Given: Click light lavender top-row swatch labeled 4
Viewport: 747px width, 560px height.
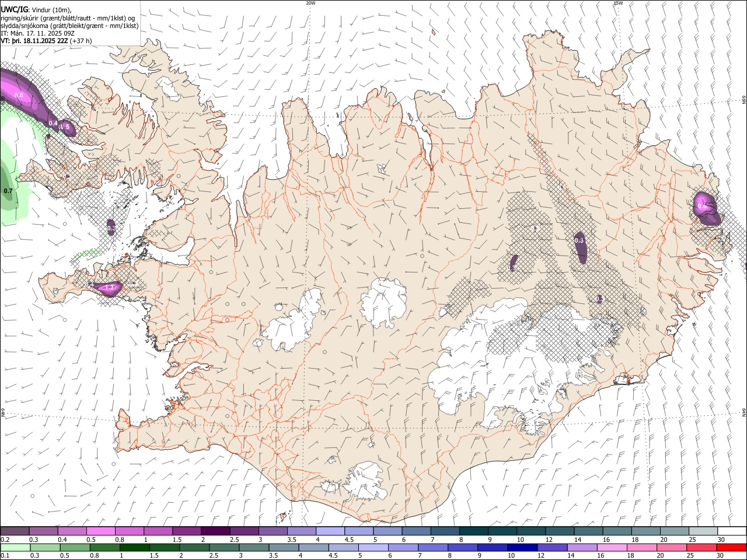Looking at the screenshot, I should pyautogui.click(x=330, y=531).
